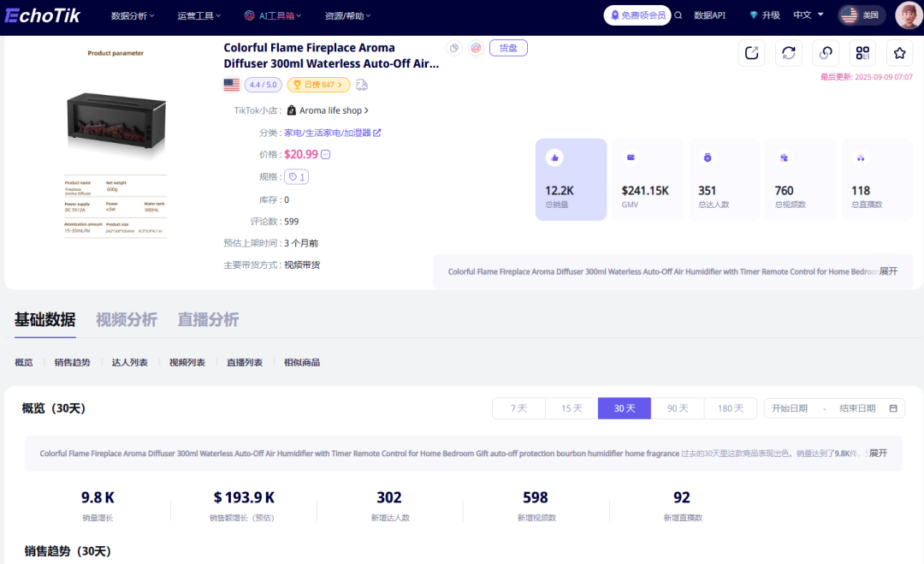Select the 90天 time range

tap(678, 408)
